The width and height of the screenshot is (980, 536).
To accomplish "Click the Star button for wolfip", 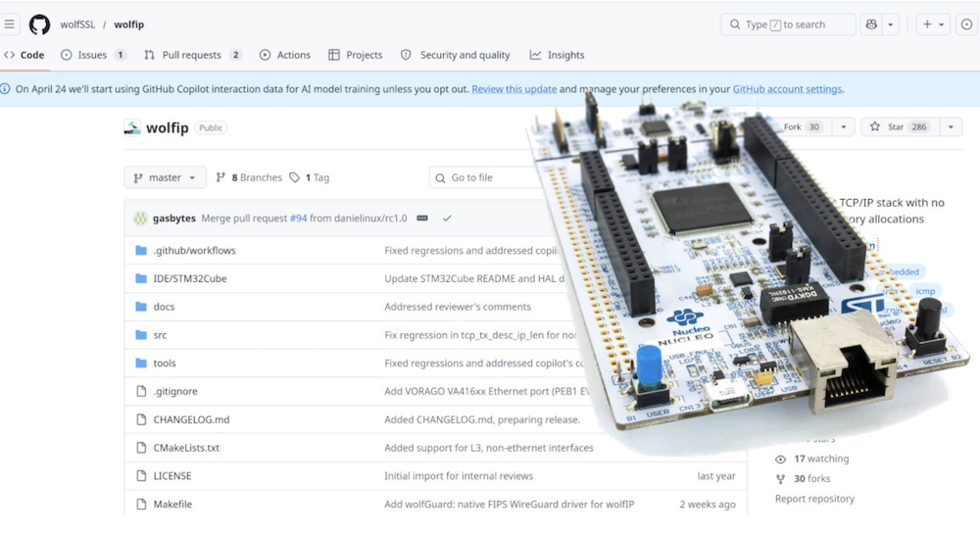I will pos(897,127).
